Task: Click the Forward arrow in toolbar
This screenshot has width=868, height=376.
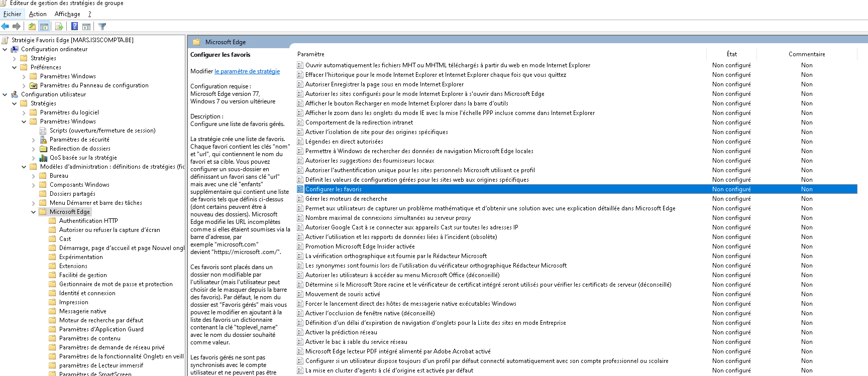Action: tap(17, 27)
